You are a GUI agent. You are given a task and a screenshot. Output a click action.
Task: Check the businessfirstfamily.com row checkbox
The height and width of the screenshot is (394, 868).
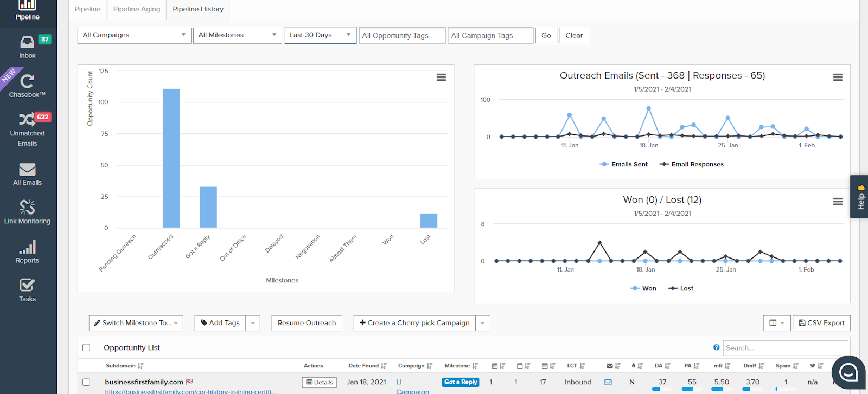(86, 382)
